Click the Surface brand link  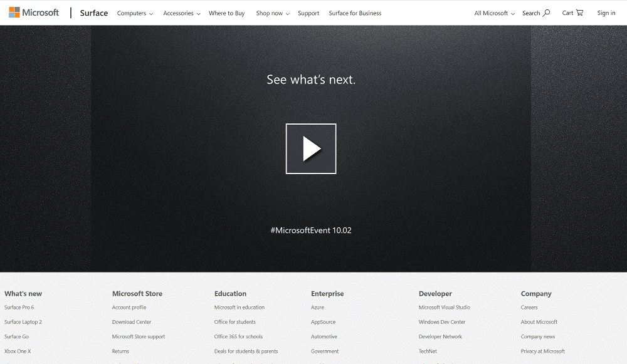pyautogui.click(x=94, y=13)
